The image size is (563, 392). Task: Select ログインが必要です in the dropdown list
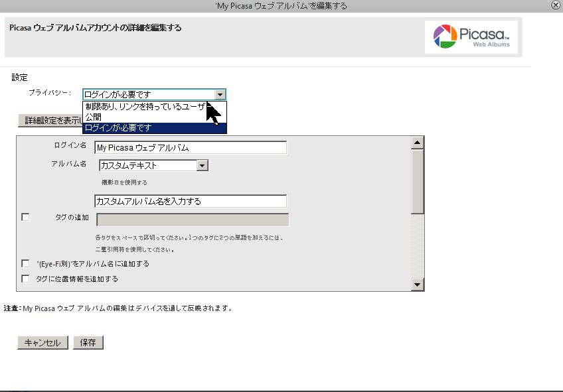[155, 128]
